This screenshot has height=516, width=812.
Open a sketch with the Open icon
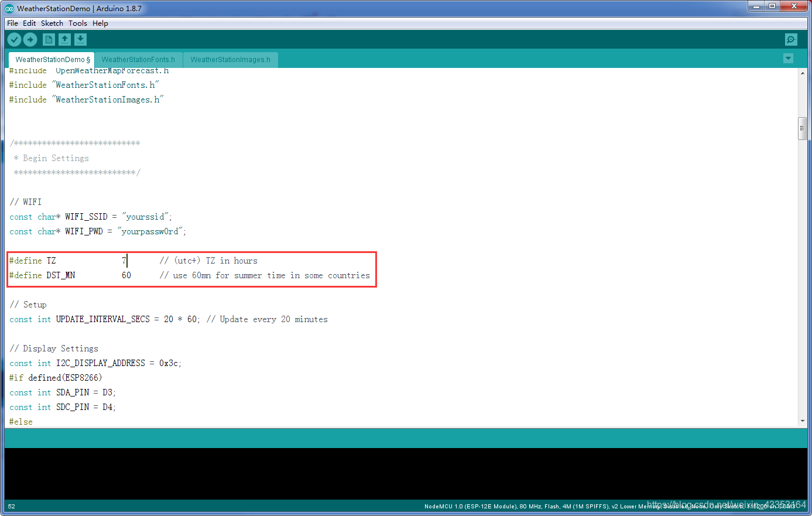tap(65, 39)
